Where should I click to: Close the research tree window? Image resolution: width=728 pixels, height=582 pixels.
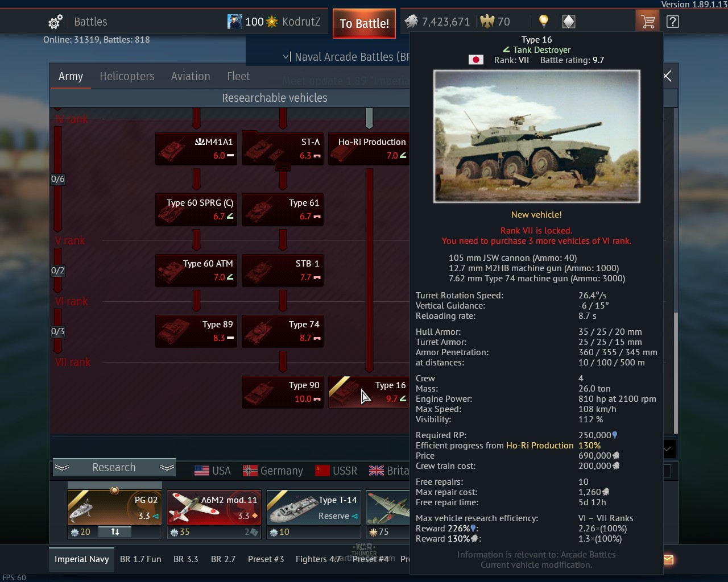pos(667,76)
